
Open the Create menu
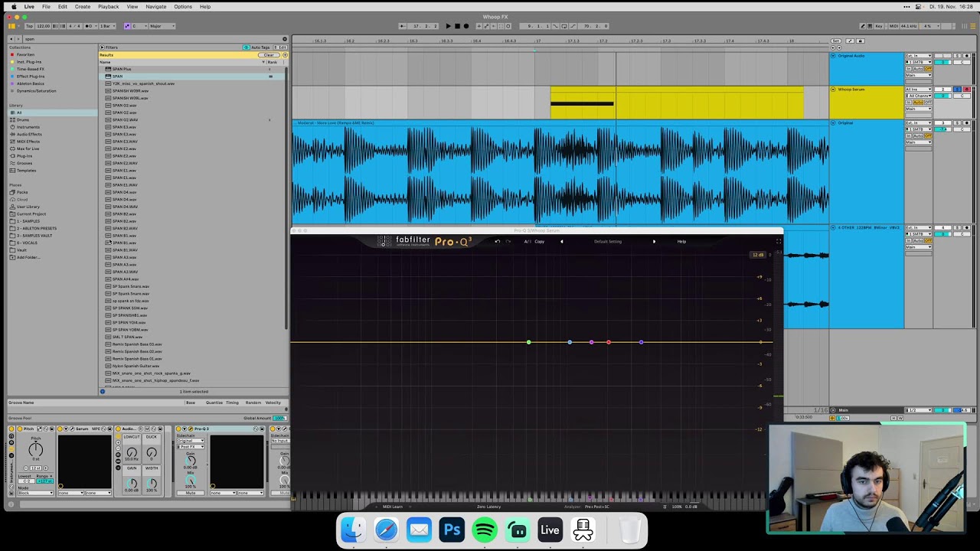coord(83,7)
